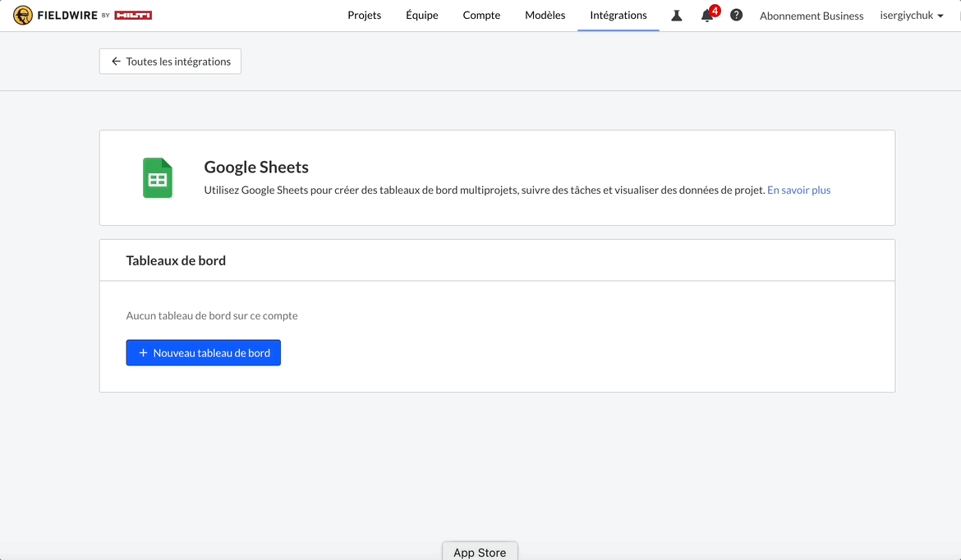Open the Projets menu item
961x560 pixels.
click(x=364, y=16)
